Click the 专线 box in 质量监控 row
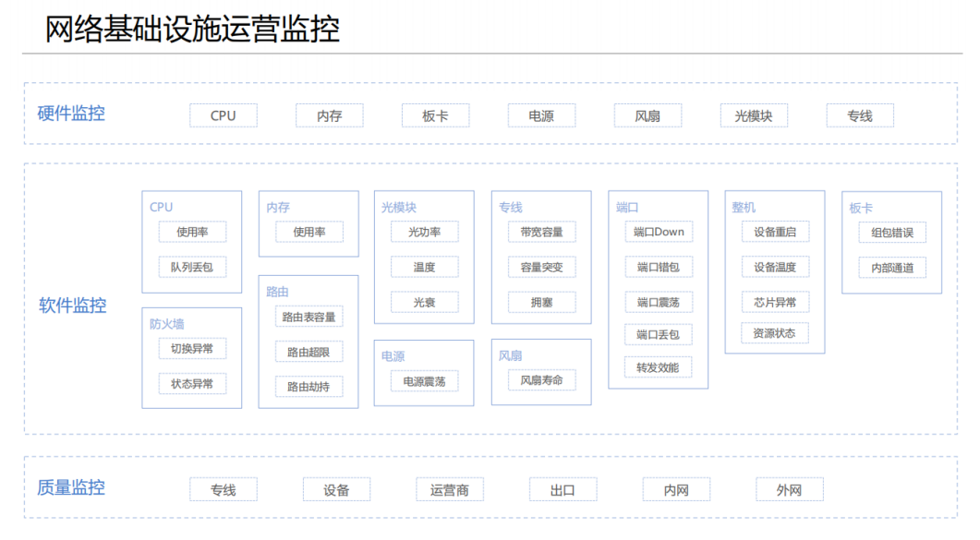 [x=224, y=490]
